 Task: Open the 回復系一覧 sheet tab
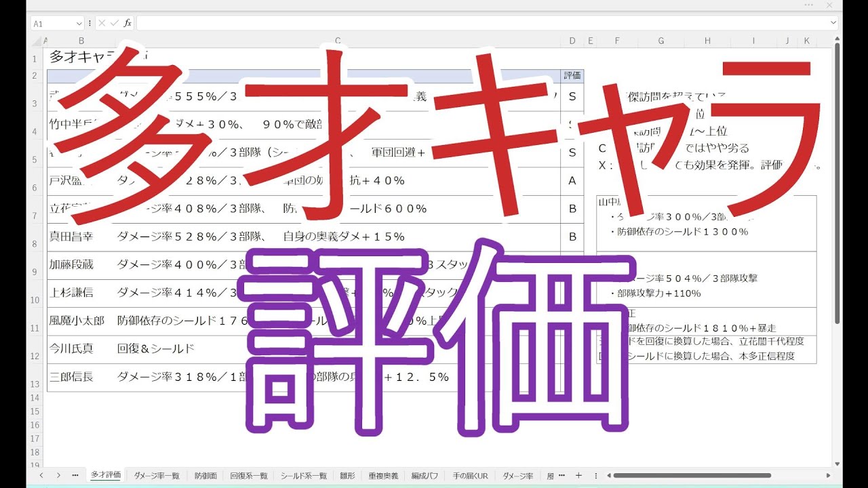coord(249,476)
